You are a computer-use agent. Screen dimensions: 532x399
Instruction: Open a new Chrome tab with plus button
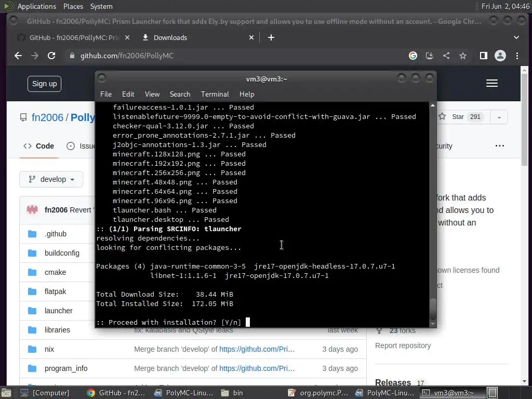click(x=271, y=37)
